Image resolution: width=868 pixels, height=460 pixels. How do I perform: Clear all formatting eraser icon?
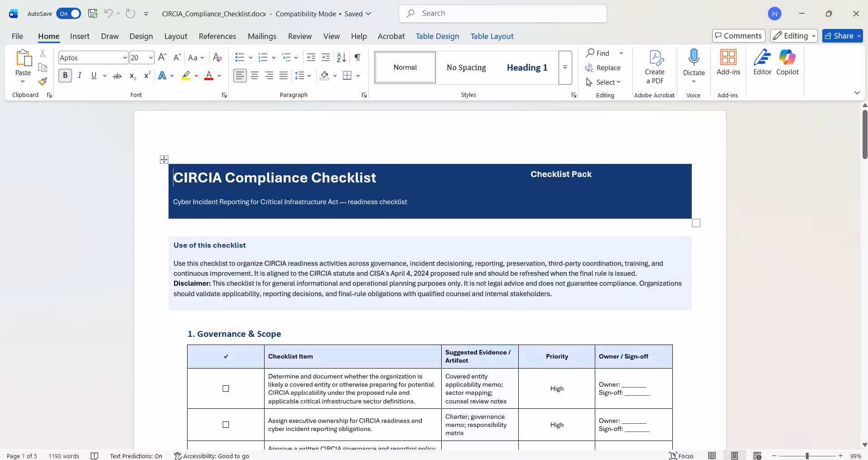pos(217,57)
